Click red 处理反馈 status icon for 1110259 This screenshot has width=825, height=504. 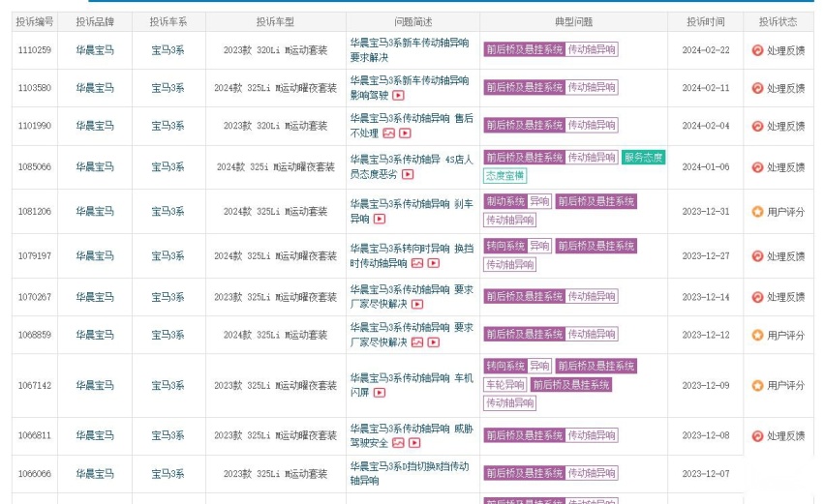[757, 50]
